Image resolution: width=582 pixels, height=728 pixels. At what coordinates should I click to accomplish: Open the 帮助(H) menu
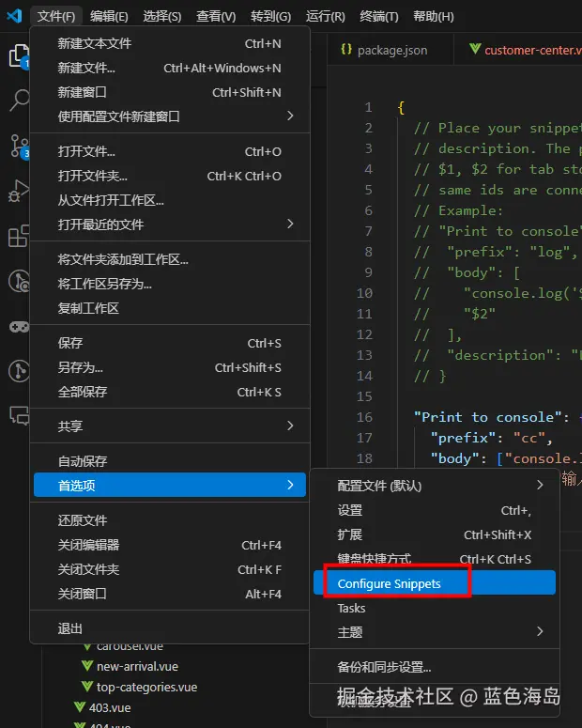[434, 17]
